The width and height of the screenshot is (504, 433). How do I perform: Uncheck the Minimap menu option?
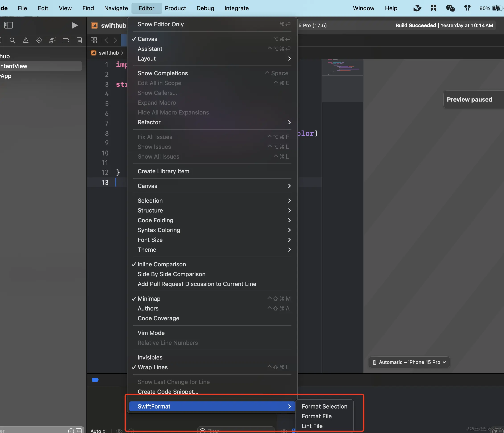click(149, 298)
